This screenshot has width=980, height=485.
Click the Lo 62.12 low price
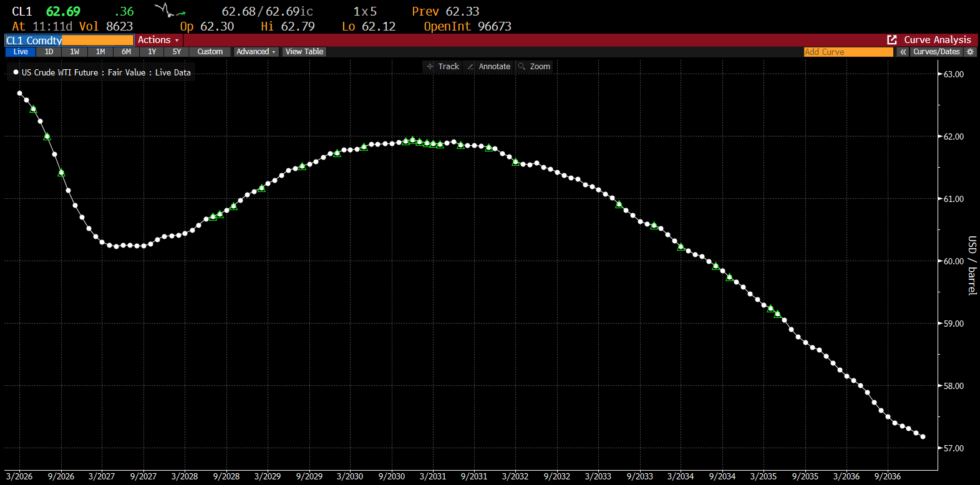pyautogui.click(x=369, y=26)
